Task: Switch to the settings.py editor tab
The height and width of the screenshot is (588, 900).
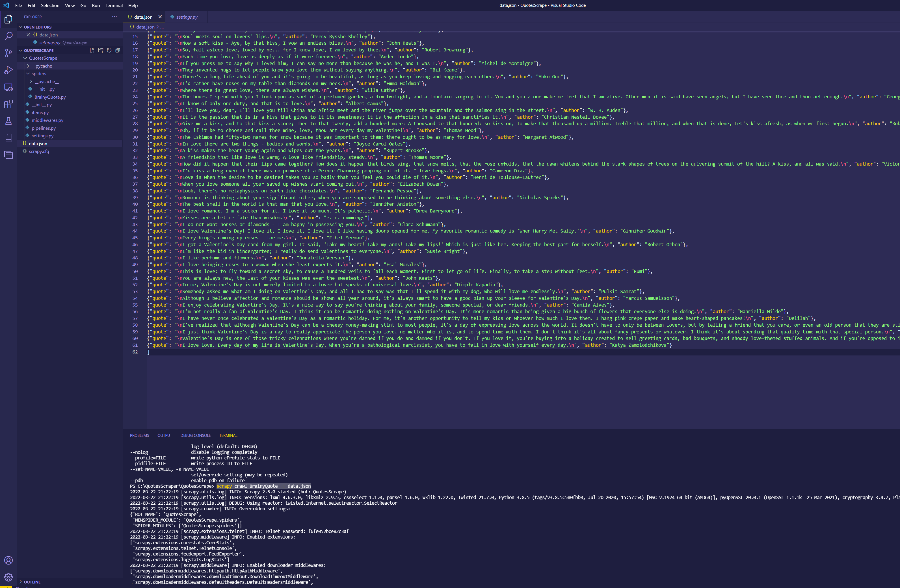Action: (187, 17)
